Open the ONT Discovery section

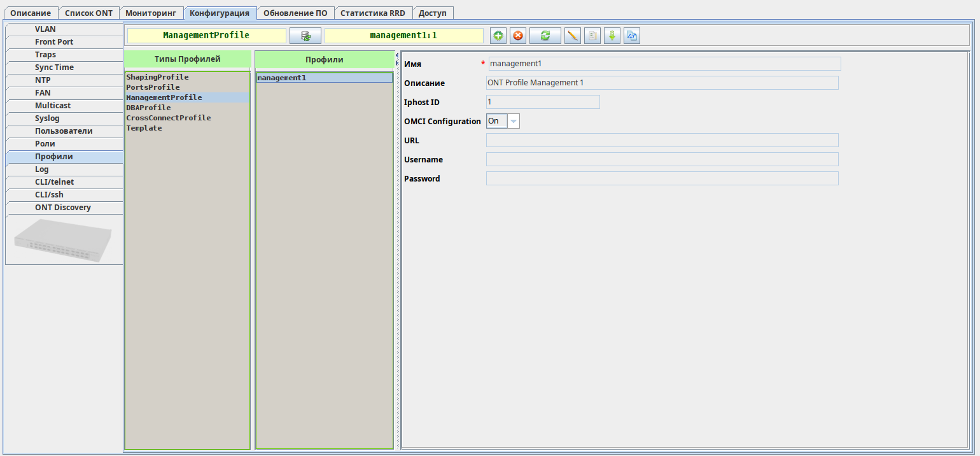[x=64, y=208]
